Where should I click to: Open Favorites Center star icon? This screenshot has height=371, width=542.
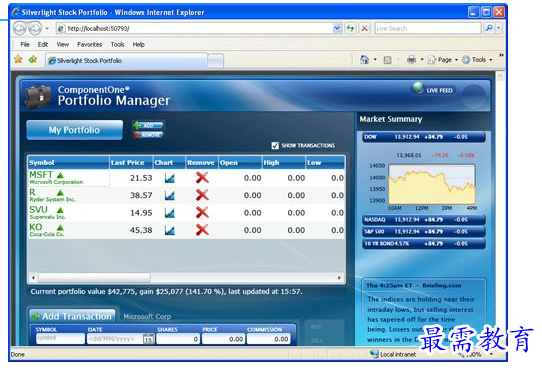coord(18,60)
